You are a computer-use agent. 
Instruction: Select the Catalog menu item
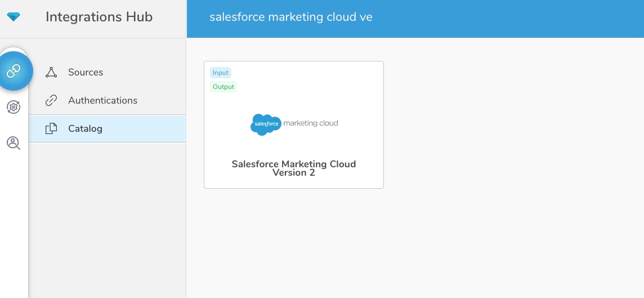point(85,128)
